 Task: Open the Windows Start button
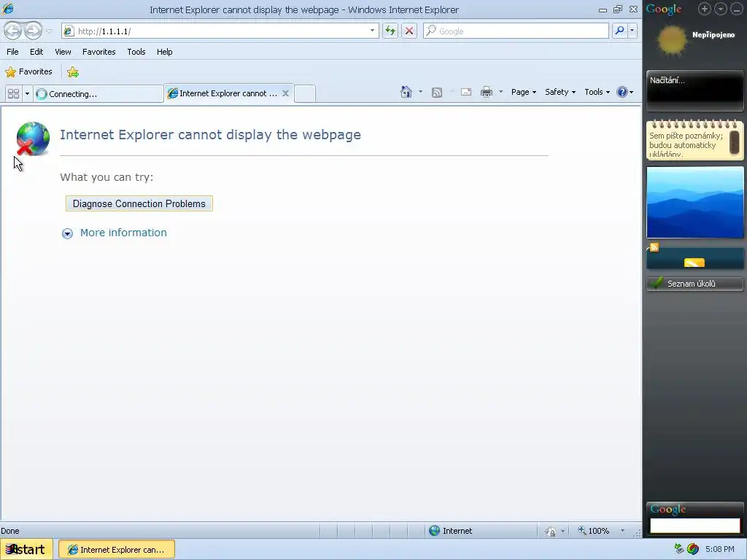(x=26, y=550)
